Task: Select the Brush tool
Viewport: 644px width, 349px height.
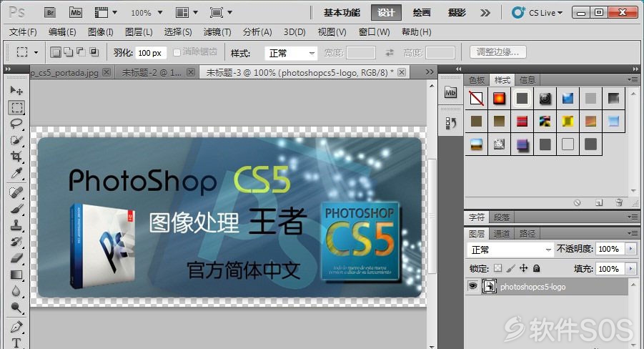Action: 16,209
